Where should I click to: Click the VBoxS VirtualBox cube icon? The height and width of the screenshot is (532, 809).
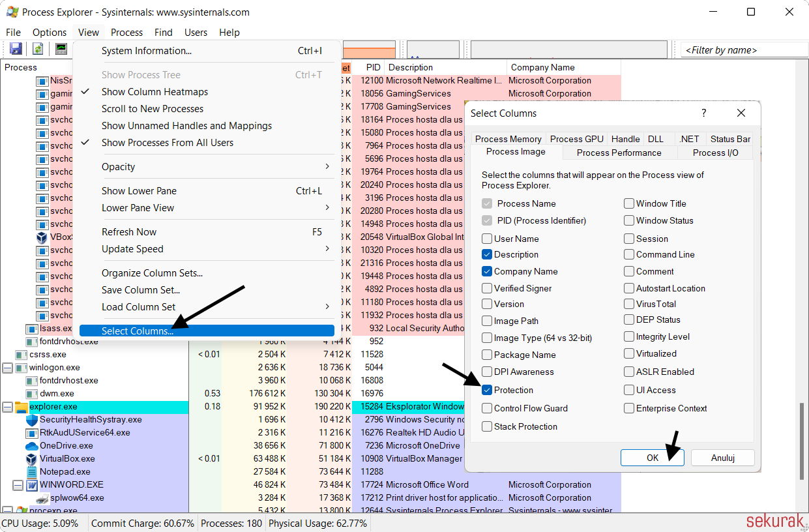[x=42, y=237]
